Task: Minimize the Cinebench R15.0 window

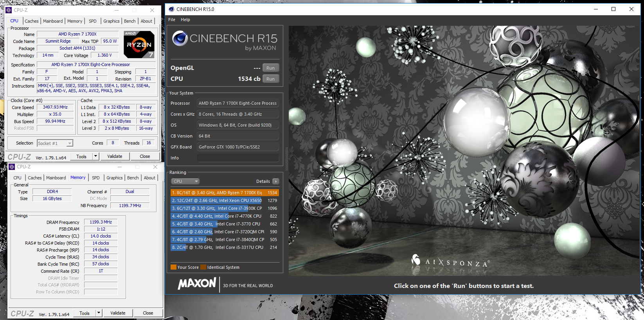Action: click(596, 9)
